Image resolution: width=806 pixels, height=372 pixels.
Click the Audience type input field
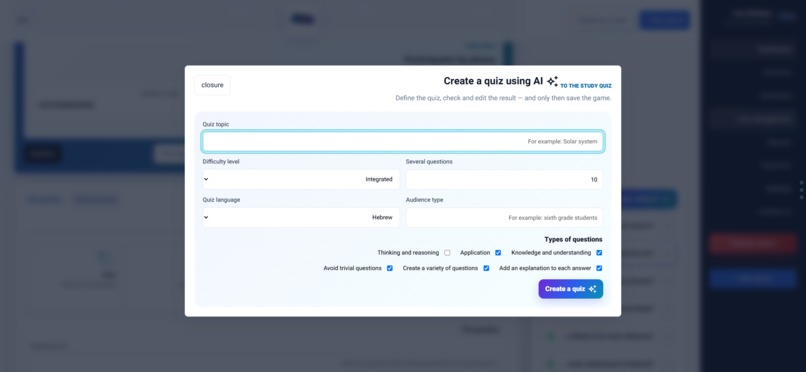pos(504,217)
